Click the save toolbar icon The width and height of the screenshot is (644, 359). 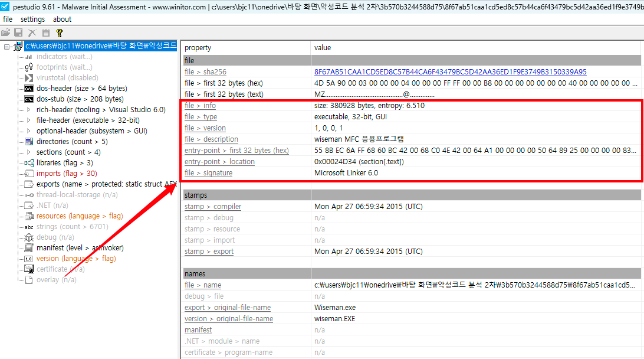click(x=18, y=32)
